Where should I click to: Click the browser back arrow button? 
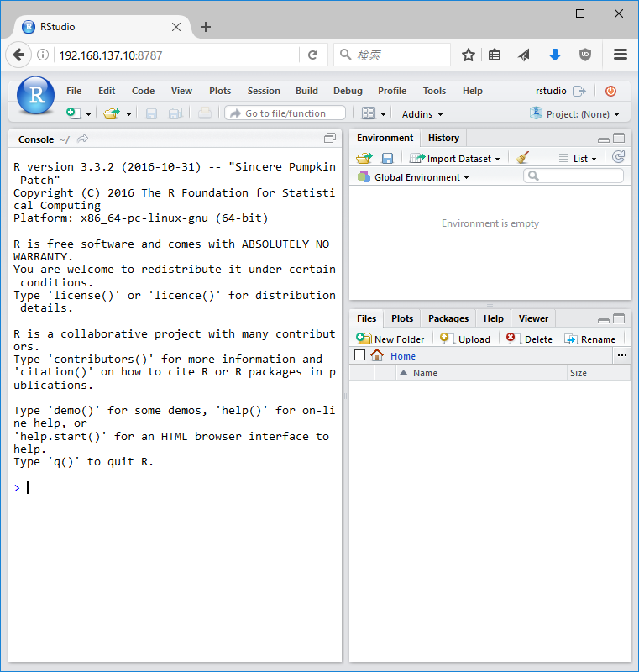tap(18, 55)
